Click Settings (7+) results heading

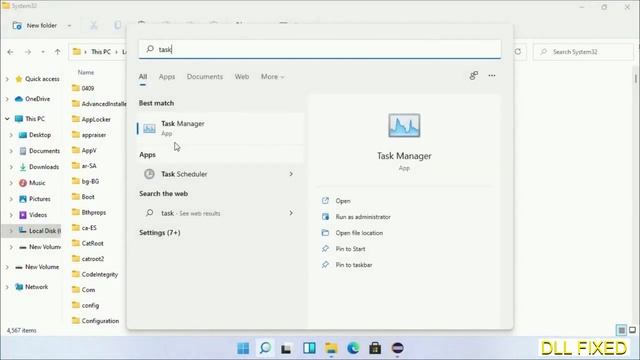[160, 232]
